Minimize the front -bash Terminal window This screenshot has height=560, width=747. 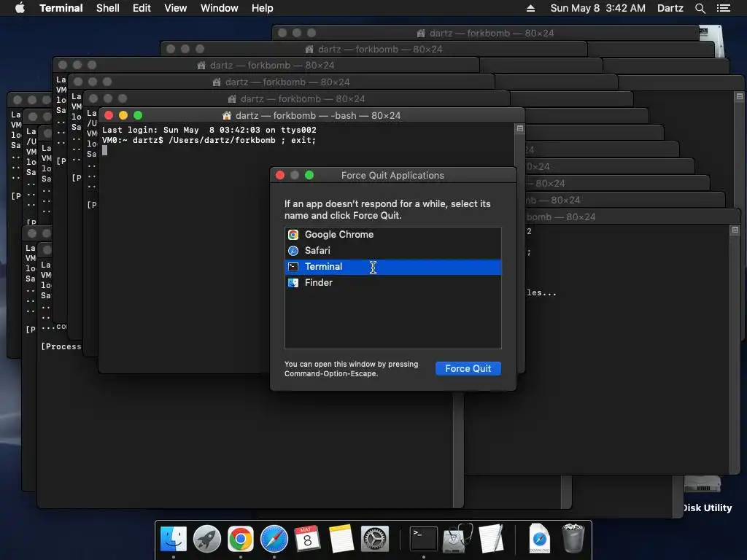123,115
